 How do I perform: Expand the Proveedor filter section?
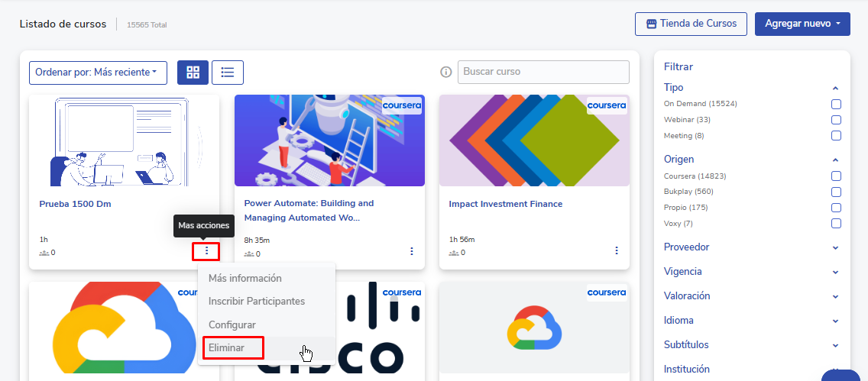click(x=752, y=247)
